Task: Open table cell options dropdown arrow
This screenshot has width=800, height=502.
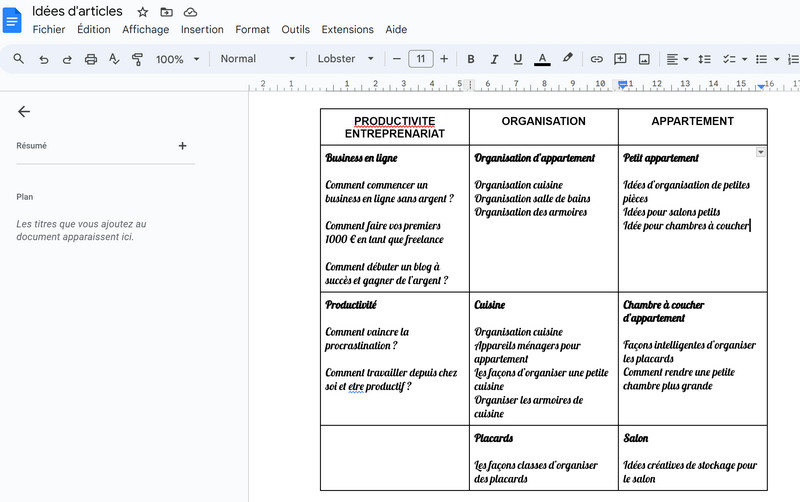Action: point(760,152)
